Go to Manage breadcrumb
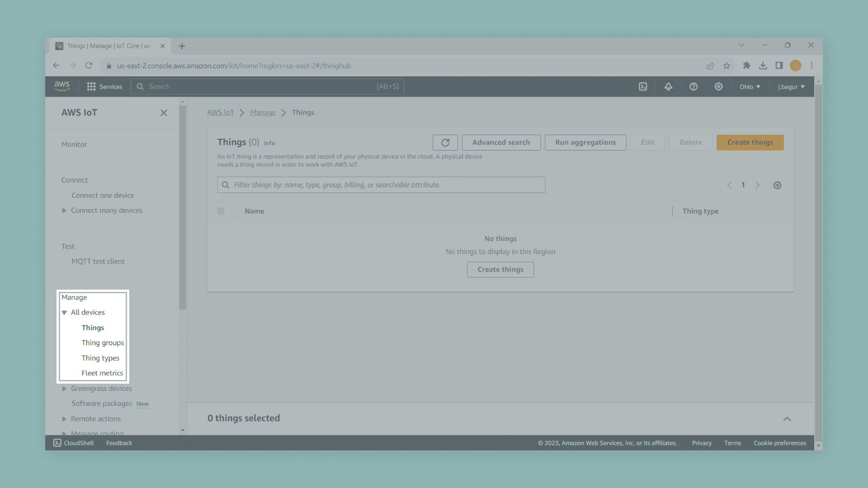The width and height of the screenshot is (868, 488). click(263, 113)
